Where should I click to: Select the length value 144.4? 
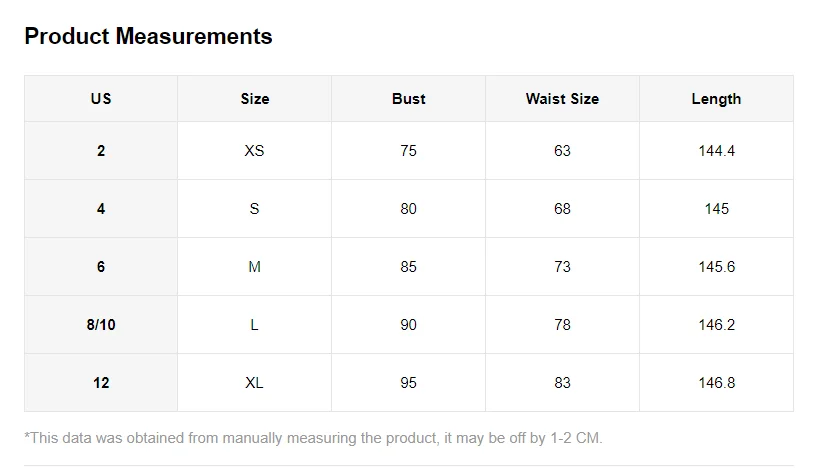[716, 151]
